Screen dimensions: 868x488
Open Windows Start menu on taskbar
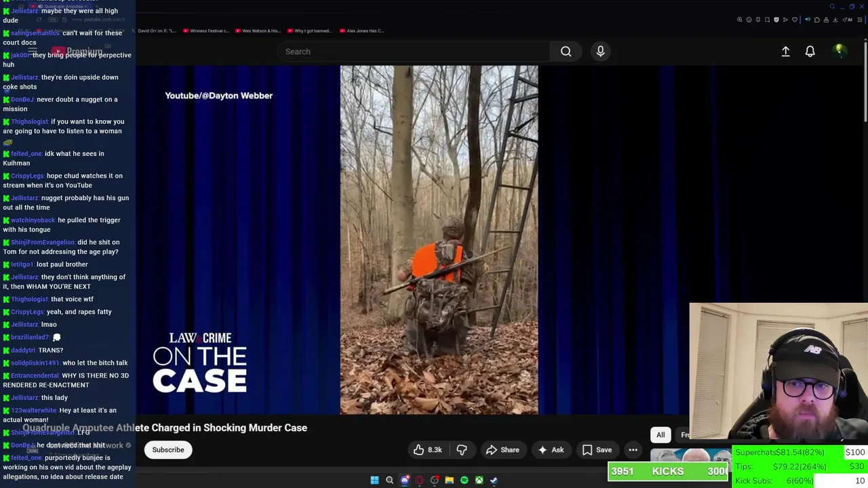click(374, 480)
